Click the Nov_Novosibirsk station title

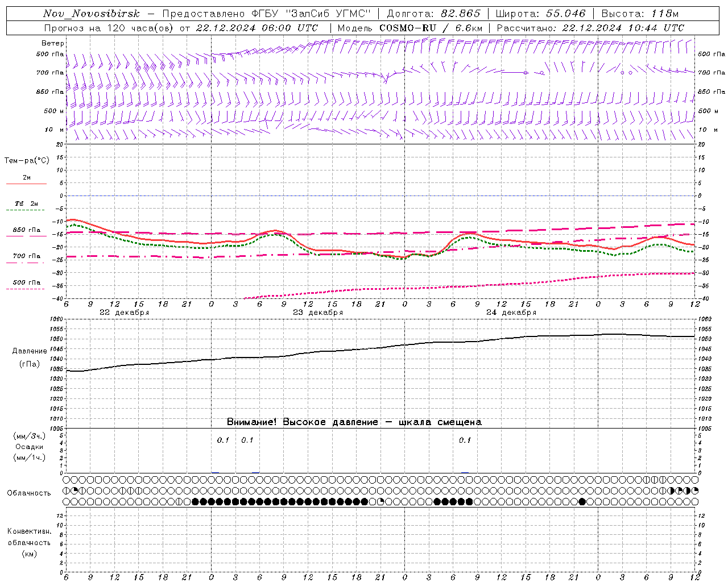92,14
